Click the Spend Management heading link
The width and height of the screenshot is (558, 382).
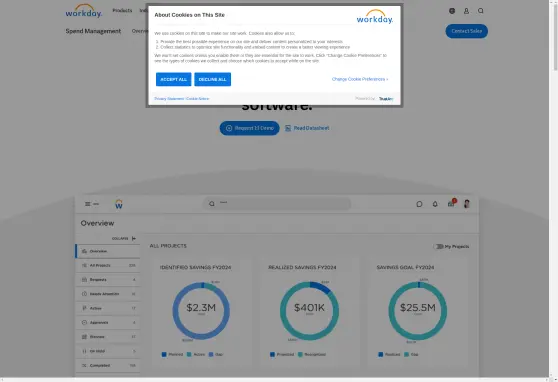coord(93,31)
